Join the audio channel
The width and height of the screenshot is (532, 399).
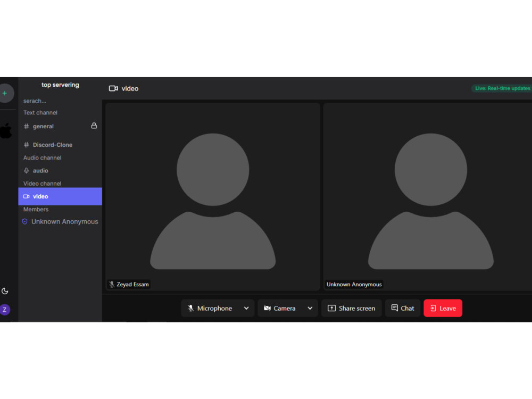pos(60,171)
